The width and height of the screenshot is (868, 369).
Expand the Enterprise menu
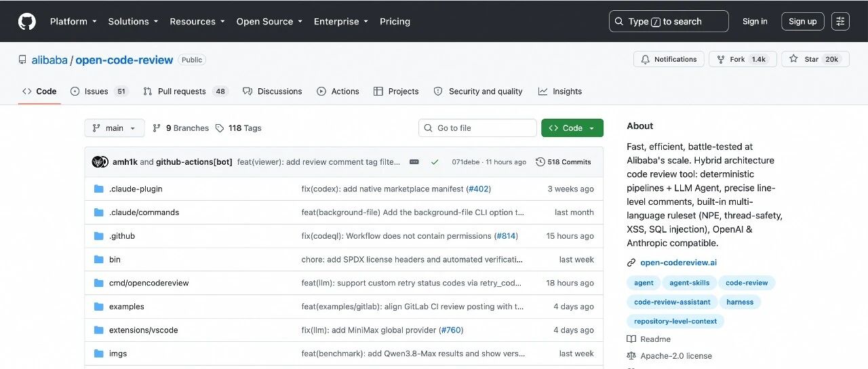[341, 21]
